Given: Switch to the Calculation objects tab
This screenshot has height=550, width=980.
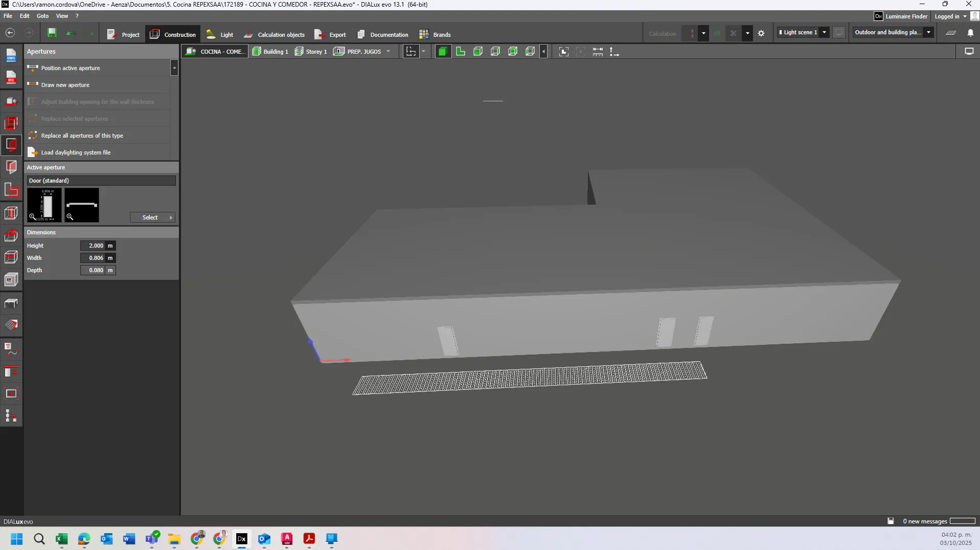Looking at the screenshot, I should pos(274,34).
